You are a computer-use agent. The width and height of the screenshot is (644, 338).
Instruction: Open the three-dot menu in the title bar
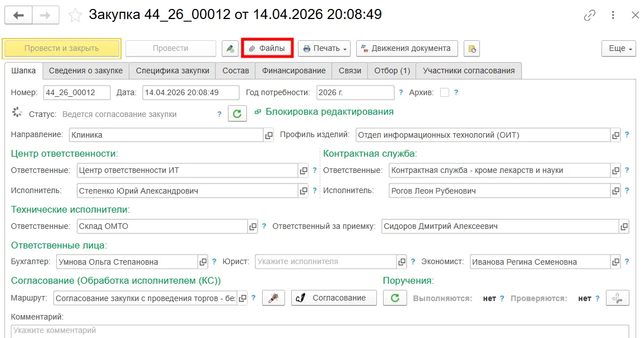613,16
